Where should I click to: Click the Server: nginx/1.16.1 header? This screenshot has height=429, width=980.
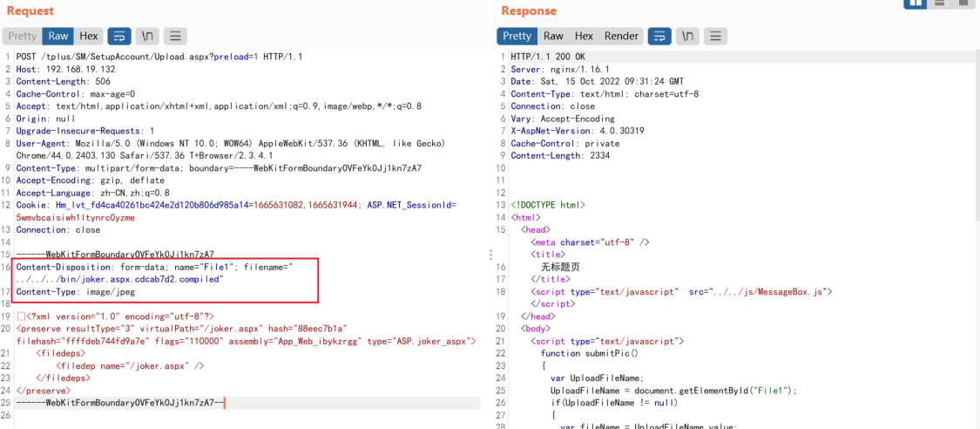point(560,69)
